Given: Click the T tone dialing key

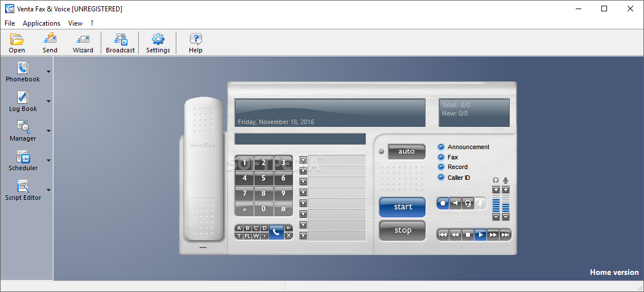Looking at the screenshot, I should 240,236.
